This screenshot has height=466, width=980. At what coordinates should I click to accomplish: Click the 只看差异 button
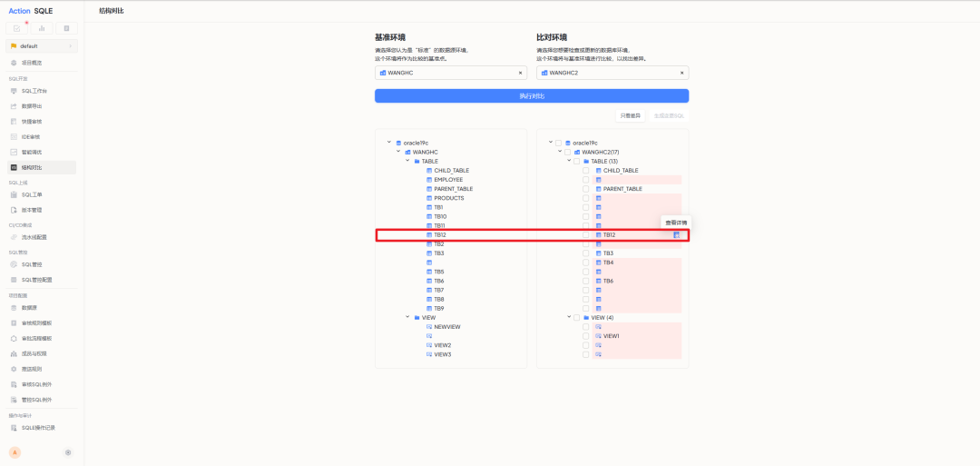click(630, 115)
